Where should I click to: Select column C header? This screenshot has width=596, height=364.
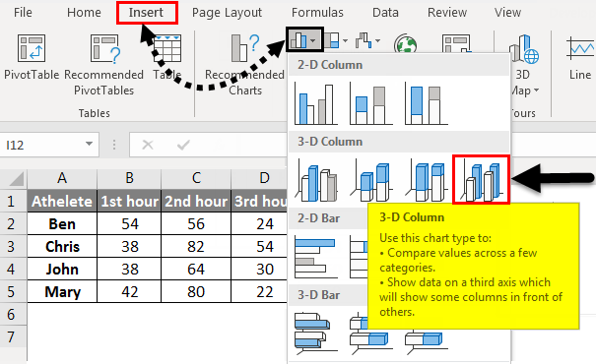[x=196, y=178]
